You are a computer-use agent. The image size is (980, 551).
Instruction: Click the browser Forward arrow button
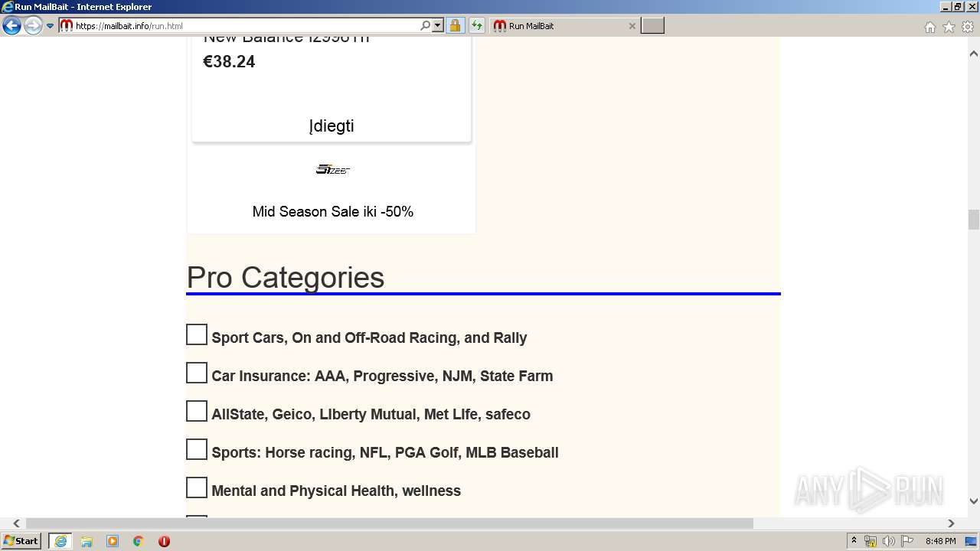33,26
